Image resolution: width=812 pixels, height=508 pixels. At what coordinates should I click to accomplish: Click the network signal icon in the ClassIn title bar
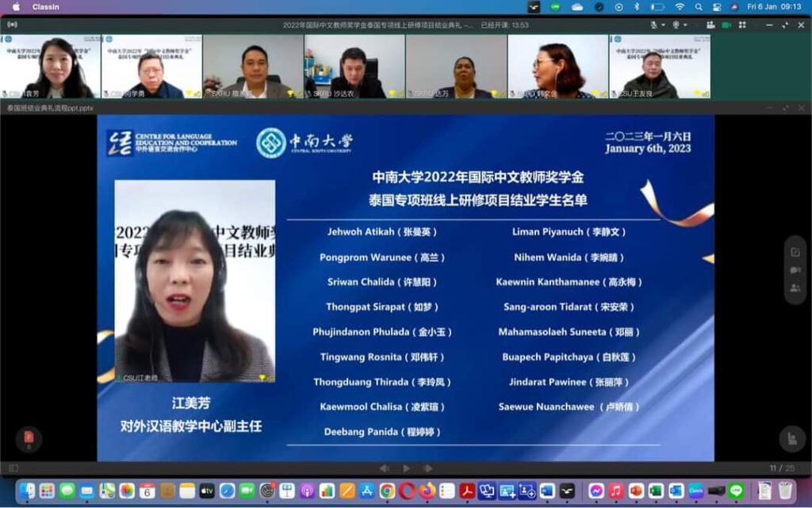pos(13,25)
